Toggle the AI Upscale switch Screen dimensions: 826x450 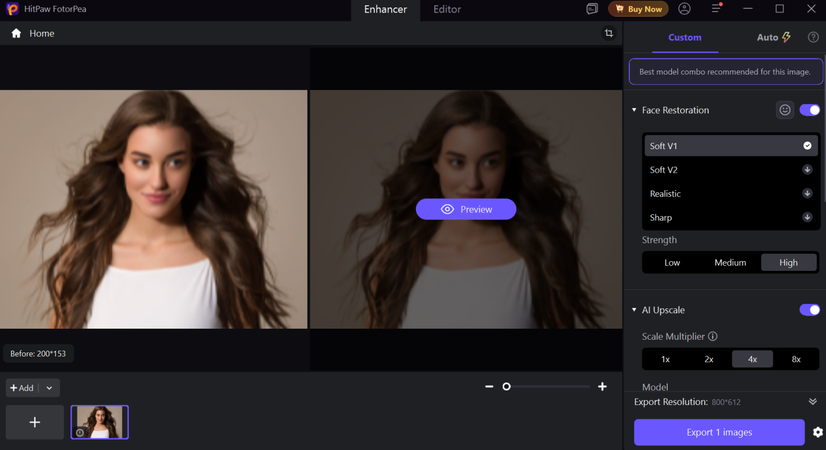810,310
